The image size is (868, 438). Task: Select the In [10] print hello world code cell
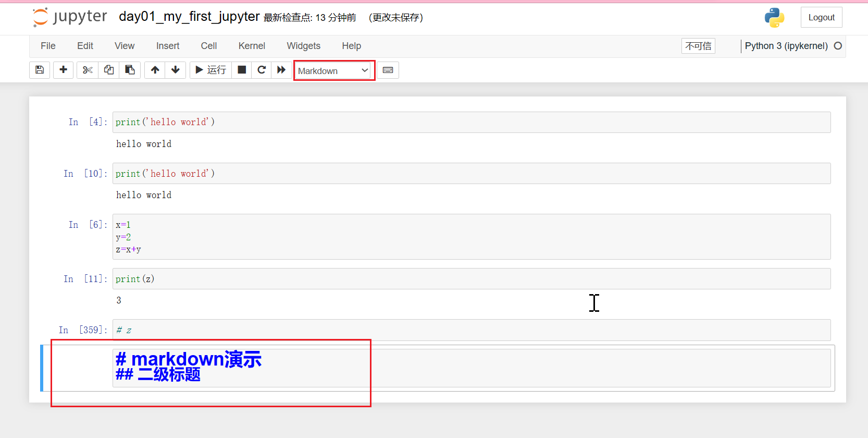[x=472, y=174]
